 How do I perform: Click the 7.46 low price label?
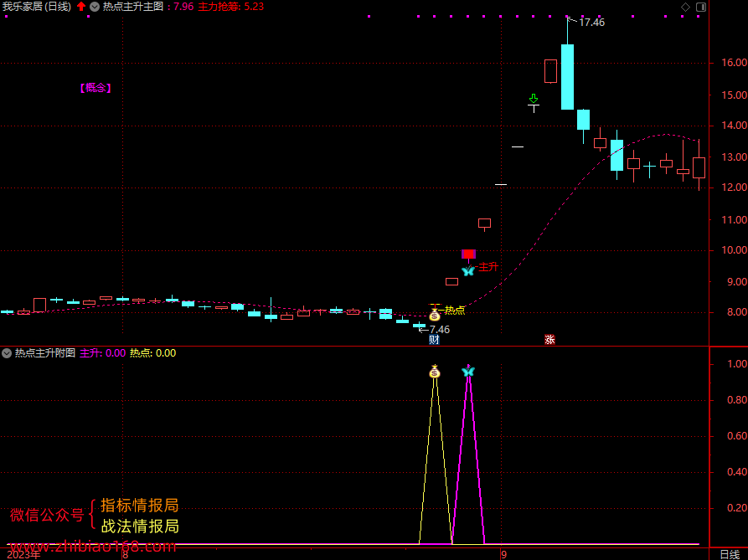440,330
